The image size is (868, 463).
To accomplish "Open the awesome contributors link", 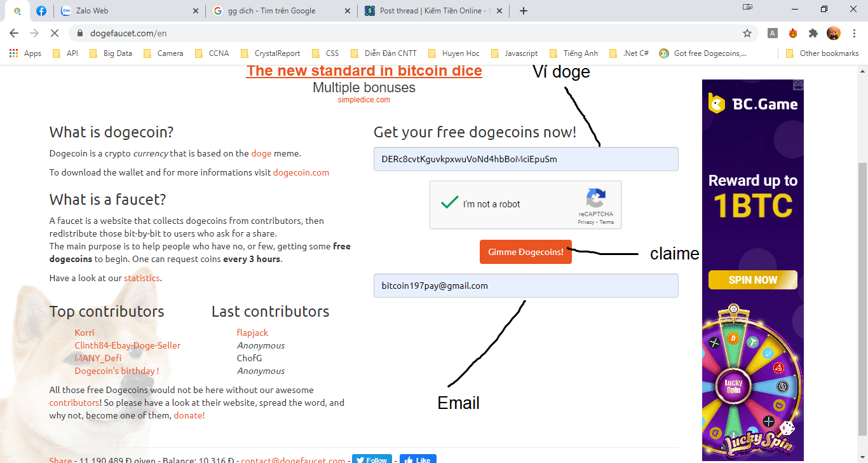I will [x=74, y=403].
